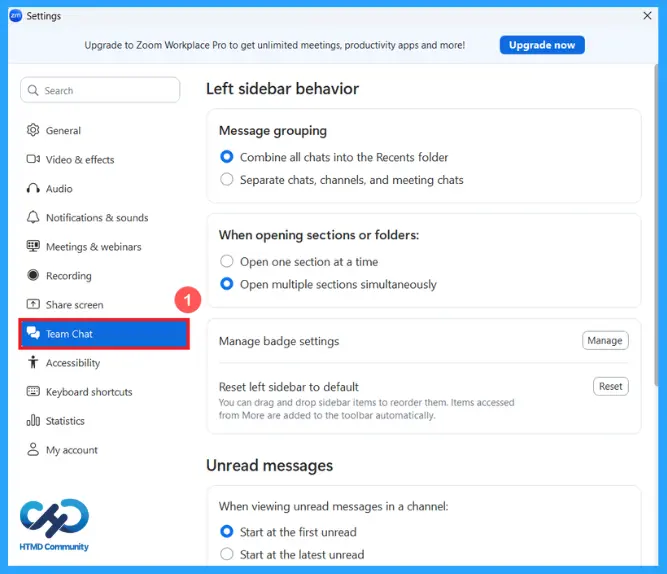Click the vertical scrollbar in settings
Screen dimensions: 667x574
(656, 226)
